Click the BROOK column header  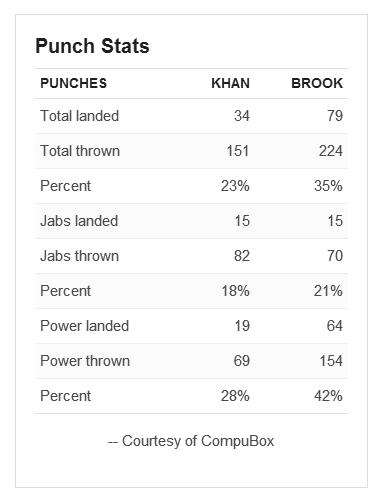[317, 83]
